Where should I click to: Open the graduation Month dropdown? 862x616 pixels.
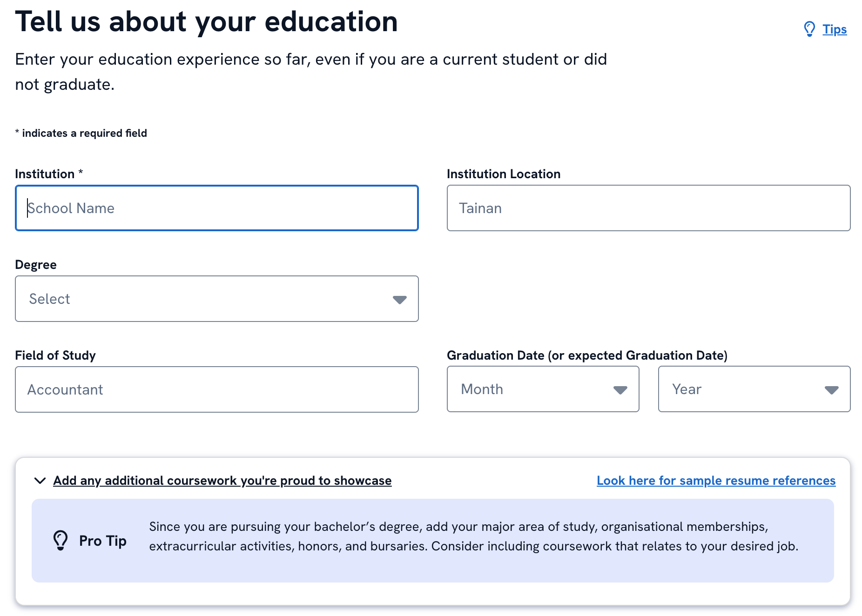coord(542,389)
